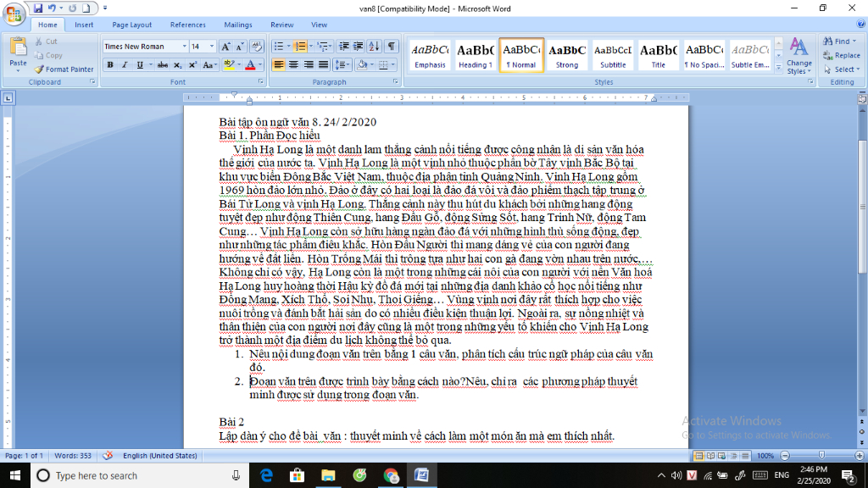Expand the Styles gallery more arrow
Viewport: 868px width, 488px height.
(778, 67)
